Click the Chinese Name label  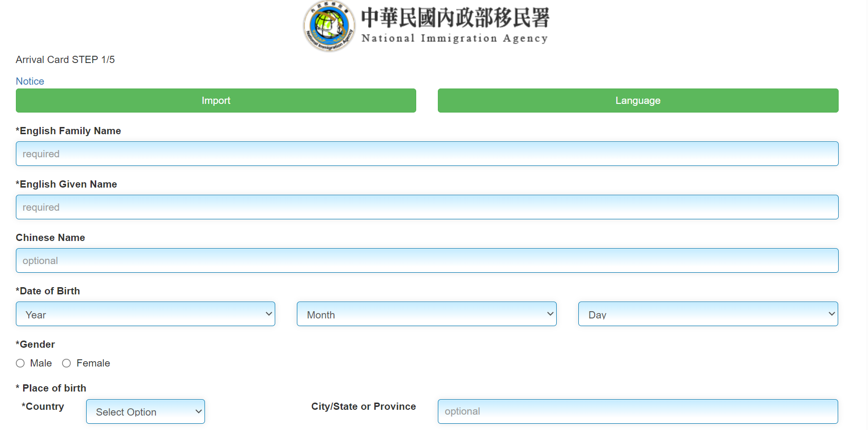[51, 238]
